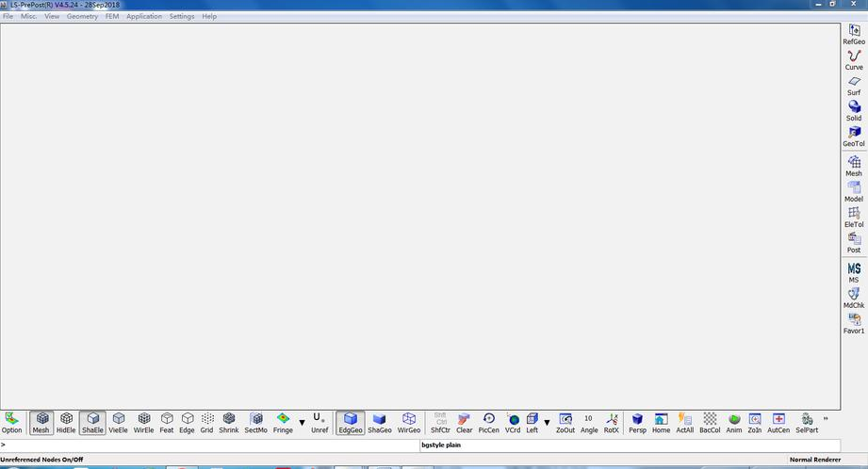
Task: Switch to VieEle element view mode
Action: point(118,423)
